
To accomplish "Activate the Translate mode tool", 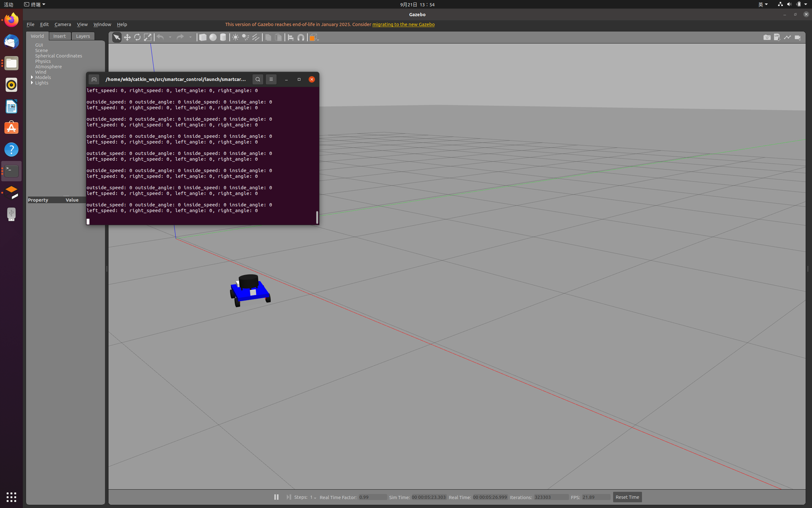I will 127,37.
